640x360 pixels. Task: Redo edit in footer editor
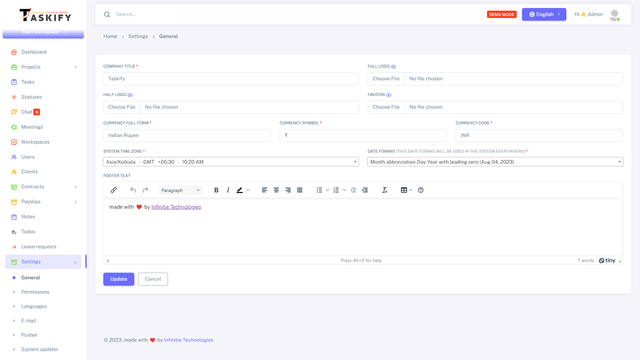(x=145, y=190)
